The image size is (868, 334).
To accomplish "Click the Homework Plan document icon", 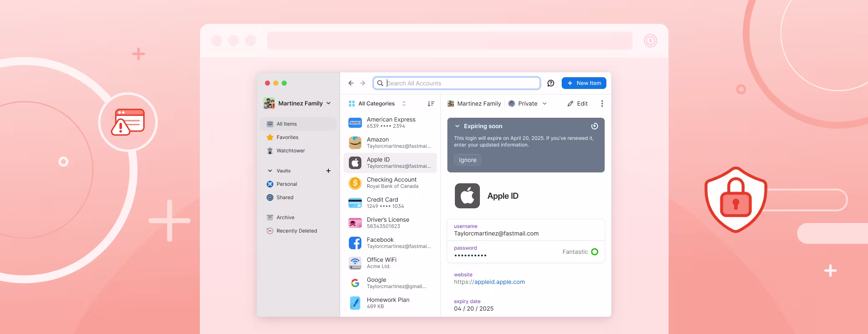I will click(355, 303).
